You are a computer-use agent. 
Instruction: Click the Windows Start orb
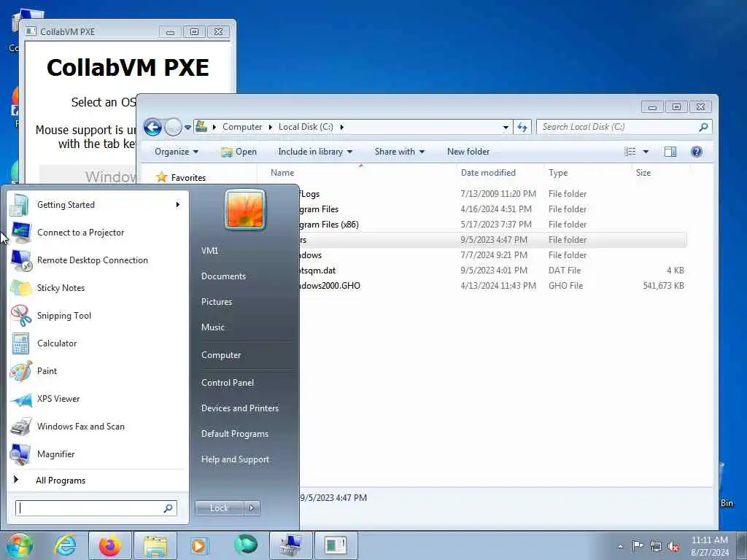click(20, 545)
